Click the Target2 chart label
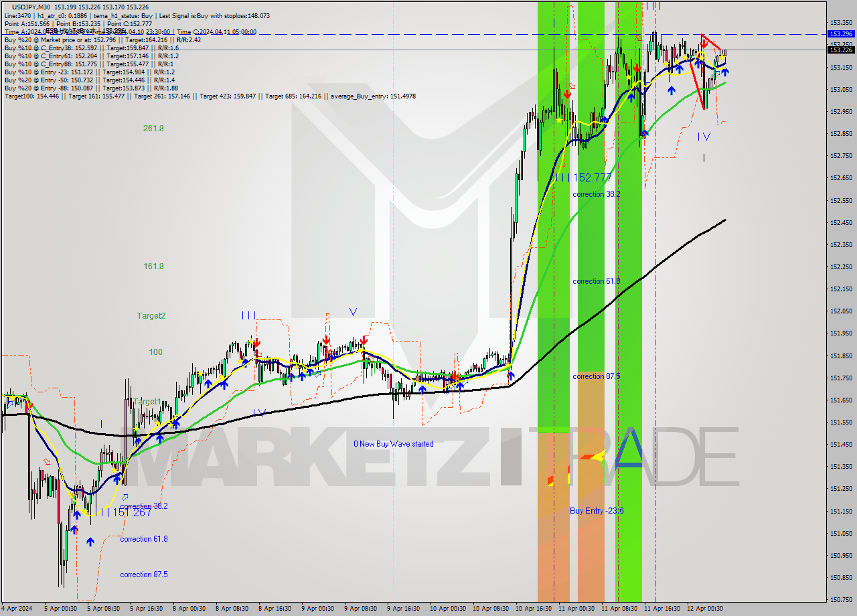The width and height of the screenshot is (857, 616). 151,316
